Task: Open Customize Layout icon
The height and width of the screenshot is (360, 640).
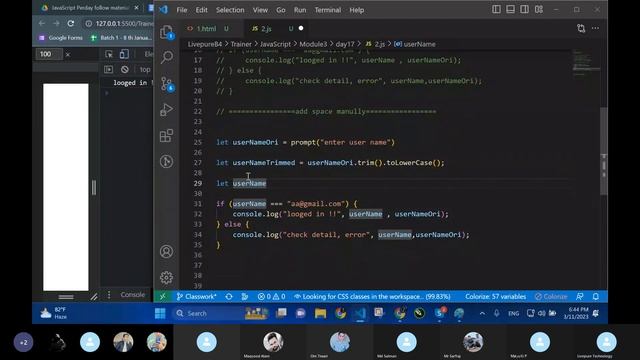Action: [x=539, y=9]
